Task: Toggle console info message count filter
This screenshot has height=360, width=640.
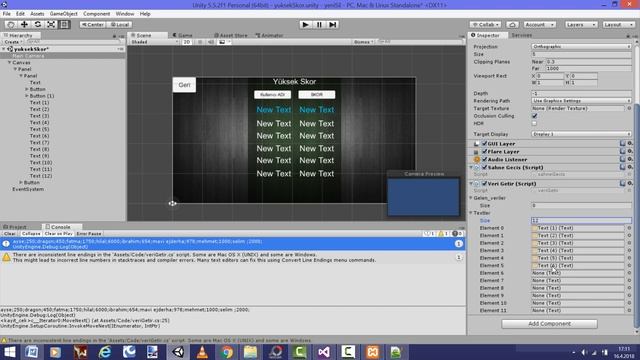Action: click(x=429, y=234)
